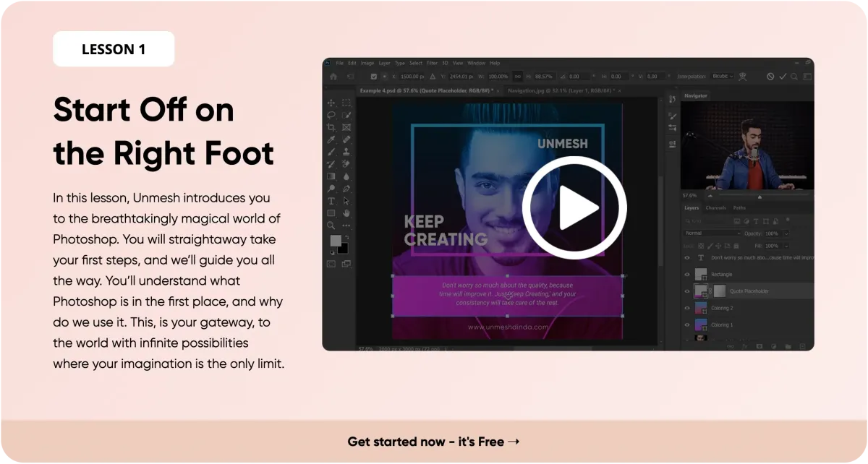Image resolution: width=868 pixels, height=464 pixels.
Task: Click the LESSON 1 badge
Action: (114, 49)
